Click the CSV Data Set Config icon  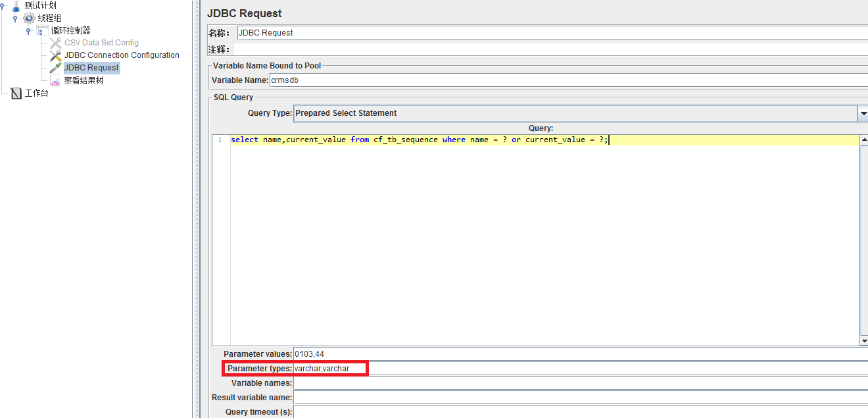(x=55, y=43)
